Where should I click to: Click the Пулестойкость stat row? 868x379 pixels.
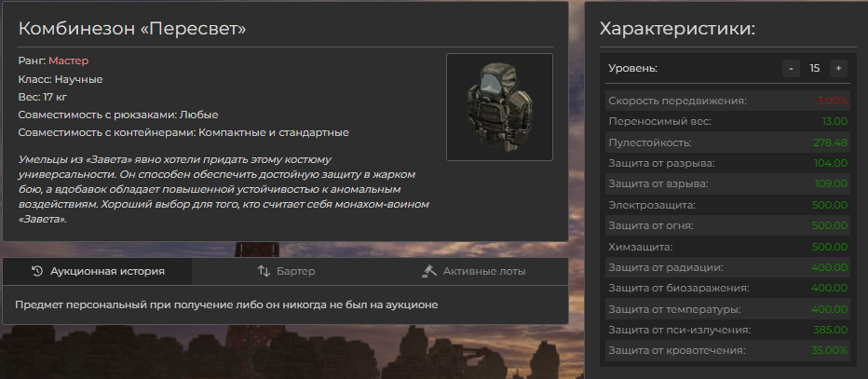[728, 142]
